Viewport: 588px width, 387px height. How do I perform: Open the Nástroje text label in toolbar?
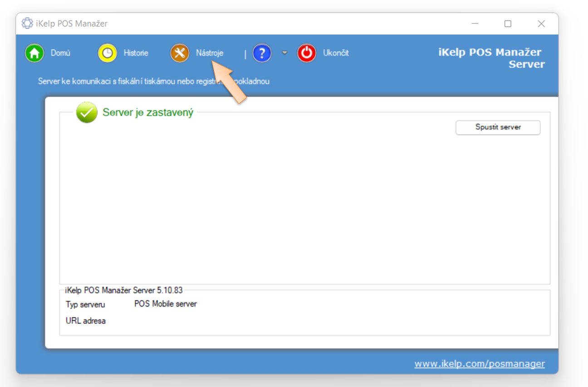209,53
